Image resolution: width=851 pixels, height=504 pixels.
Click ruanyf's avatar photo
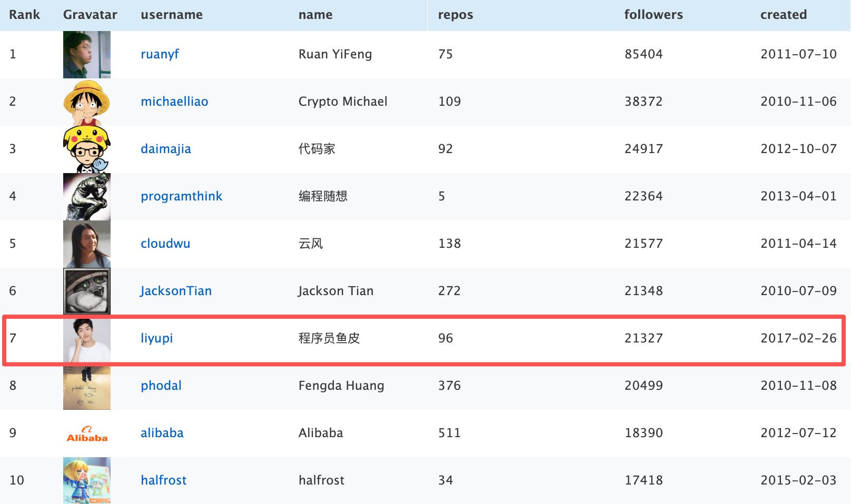pos(87,55)
